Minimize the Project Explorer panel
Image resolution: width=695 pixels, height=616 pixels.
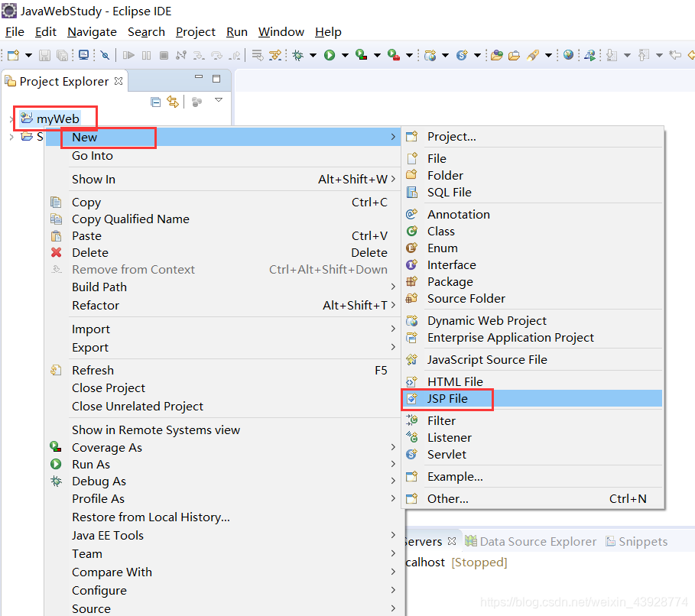[199, 77]
